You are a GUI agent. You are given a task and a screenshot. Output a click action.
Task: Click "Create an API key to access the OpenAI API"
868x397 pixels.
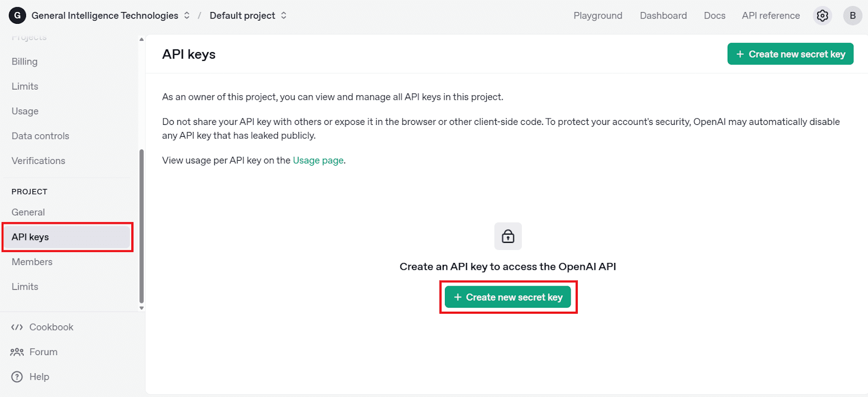coord(508,267)
